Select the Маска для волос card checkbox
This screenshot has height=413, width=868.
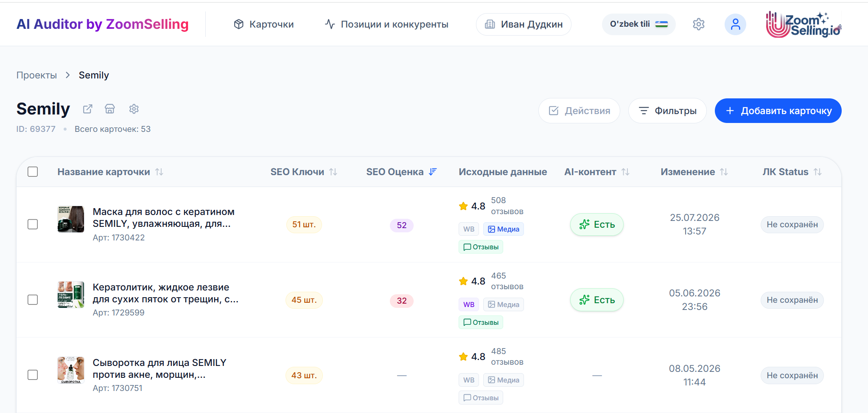click(x=33, y=224)
